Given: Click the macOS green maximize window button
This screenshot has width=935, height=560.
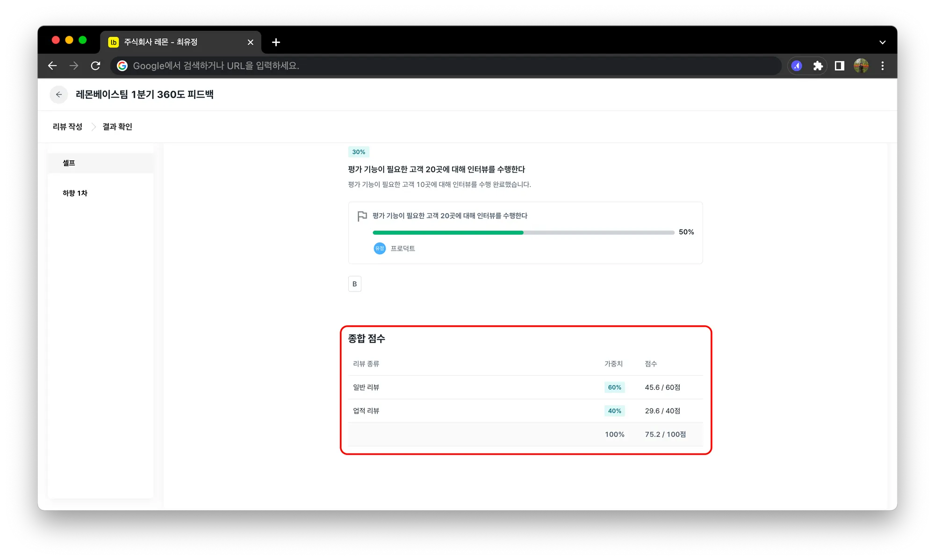Looking at the screenshot, I should pyautogui.click(x=83, y=40).
